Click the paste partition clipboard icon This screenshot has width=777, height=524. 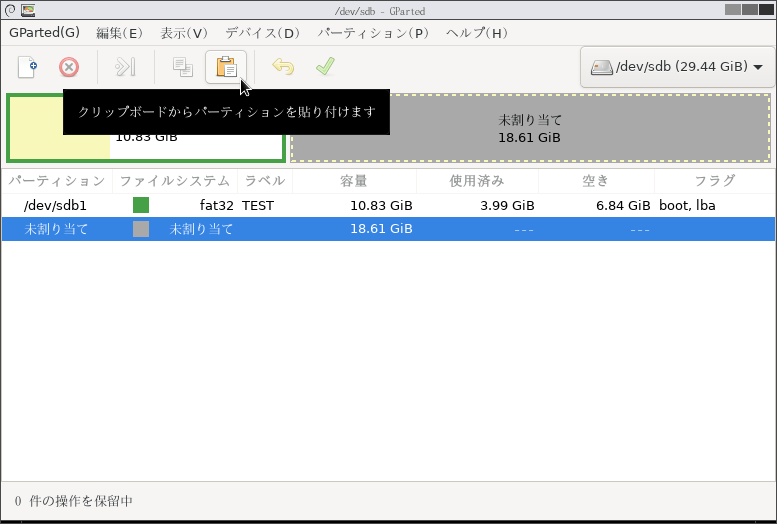pyautogui.click(x=226, y=67)
